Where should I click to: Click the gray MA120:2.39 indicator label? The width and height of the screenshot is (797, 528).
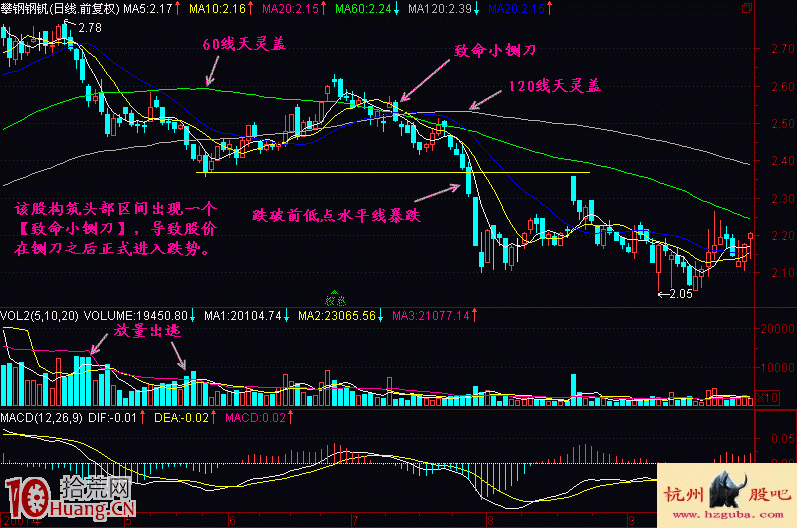tap(439, 9)
